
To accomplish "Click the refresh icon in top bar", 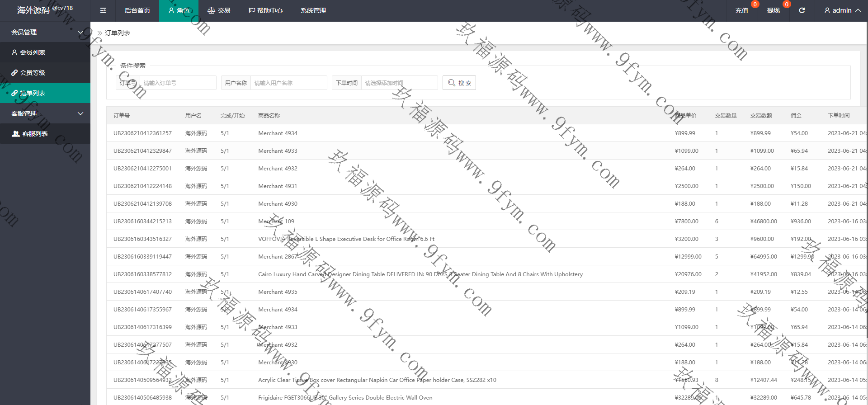I will (802, 10).
